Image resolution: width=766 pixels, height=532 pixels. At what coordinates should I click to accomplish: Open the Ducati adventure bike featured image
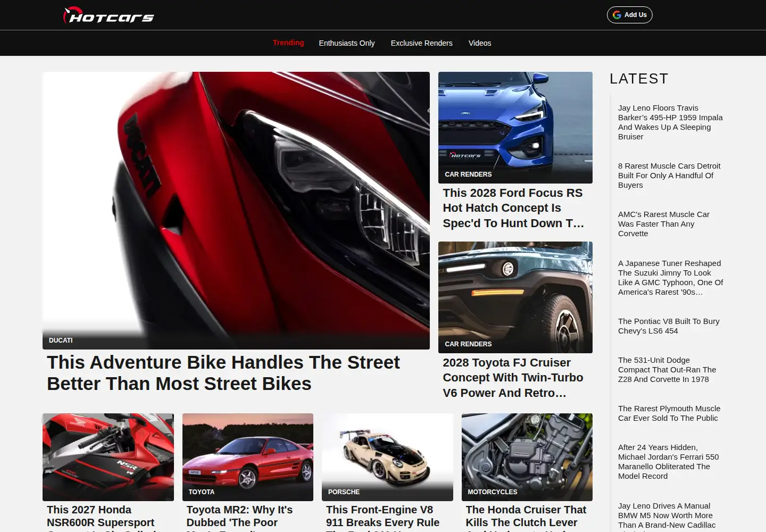(x=236, y=211)
